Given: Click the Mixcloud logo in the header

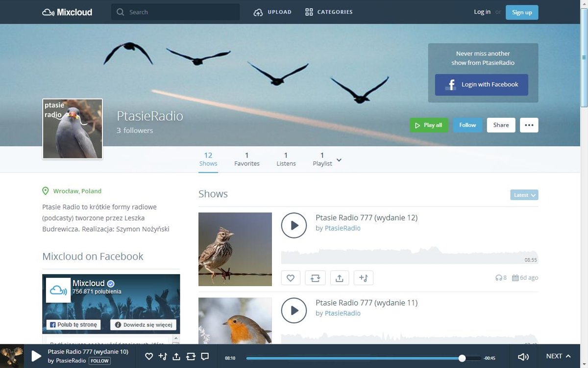Looking at the screenshot, I should (x=67, y=12).
